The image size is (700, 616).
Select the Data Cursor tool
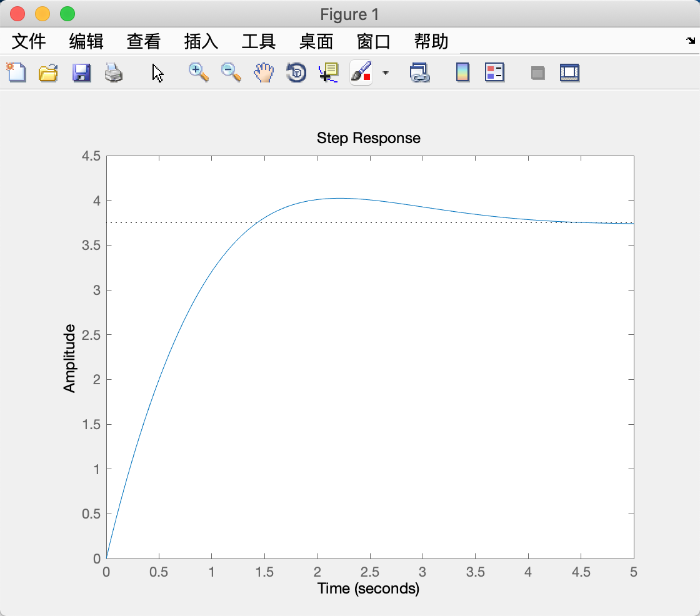pos(327,72)
